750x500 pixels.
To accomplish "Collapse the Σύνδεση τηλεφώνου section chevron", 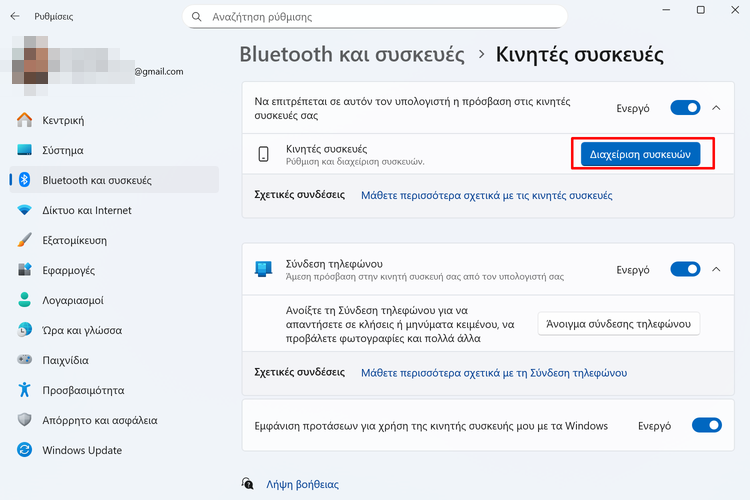I will [x=716, y=269].
